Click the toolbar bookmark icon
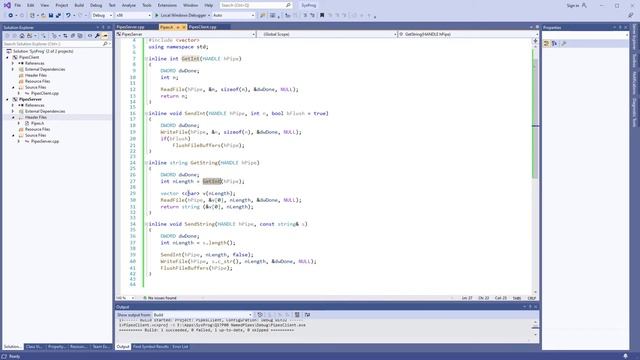The width and height of the screenshot is (640, 360). [x=322, y=15]
